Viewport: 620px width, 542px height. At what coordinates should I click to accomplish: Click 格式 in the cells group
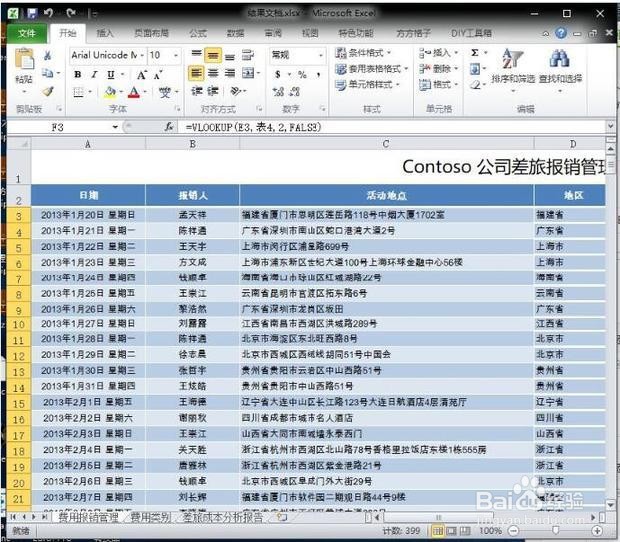(438, 84)
